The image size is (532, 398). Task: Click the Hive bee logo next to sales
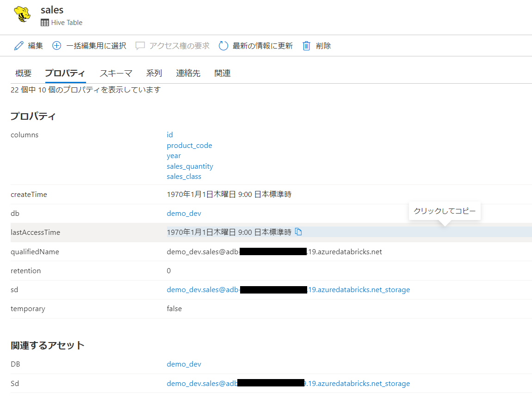pos(22,14)
